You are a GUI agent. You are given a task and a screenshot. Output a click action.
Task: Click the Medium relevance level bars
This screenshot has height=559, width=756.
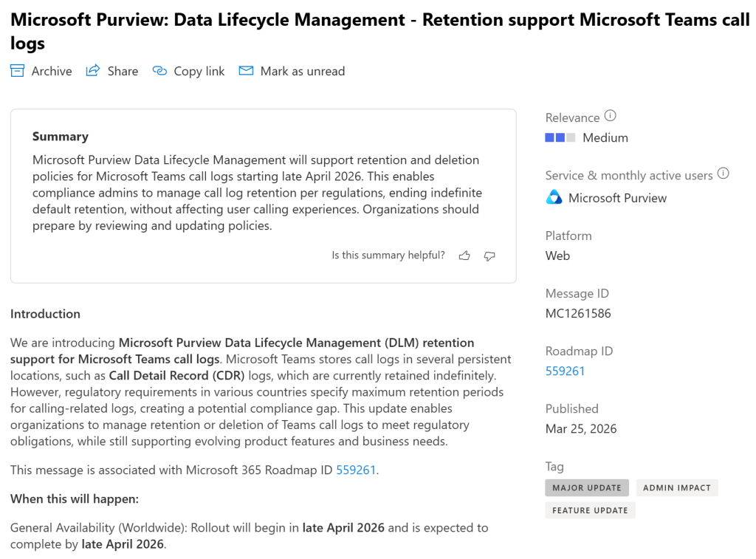pos(560,137)
